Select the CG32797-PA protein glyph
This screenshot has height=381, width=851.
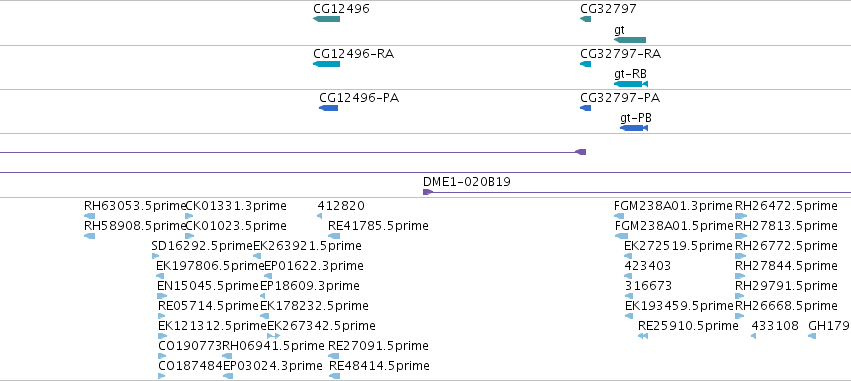(586, 108)
